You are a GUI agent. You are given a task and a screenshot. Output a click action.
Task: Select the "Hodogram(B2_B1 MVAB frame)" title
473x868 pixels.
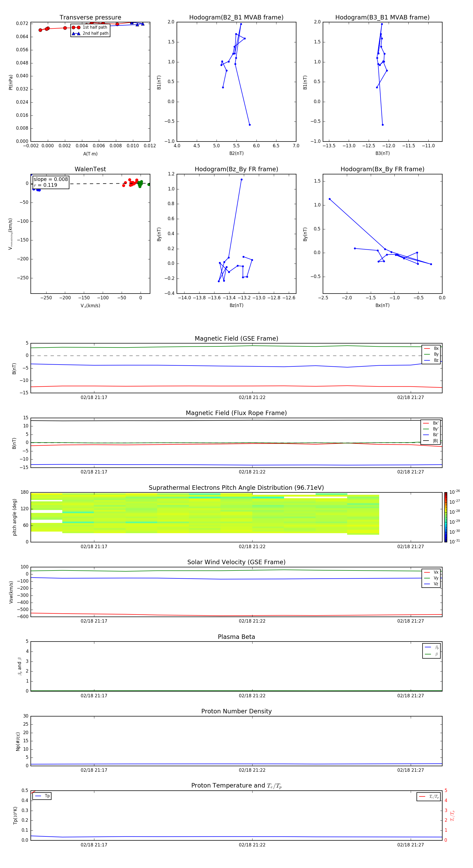pos(236,17)
